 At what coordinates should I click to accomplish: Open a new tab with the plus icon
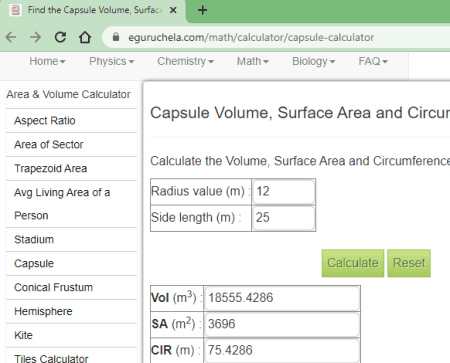pos(202,10)
